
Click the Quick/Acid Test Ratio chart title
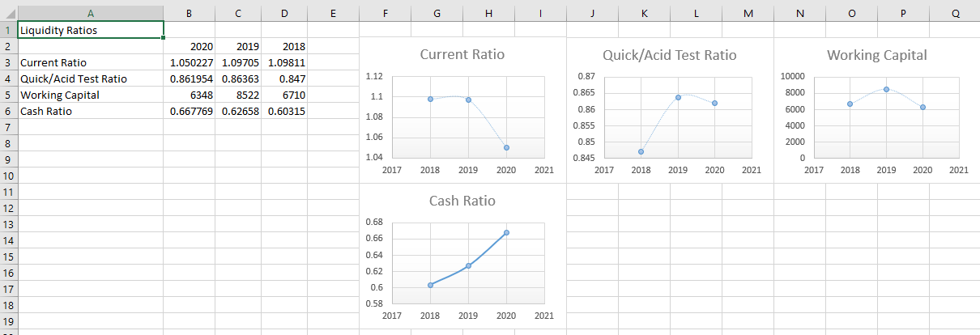pos(670,55)
